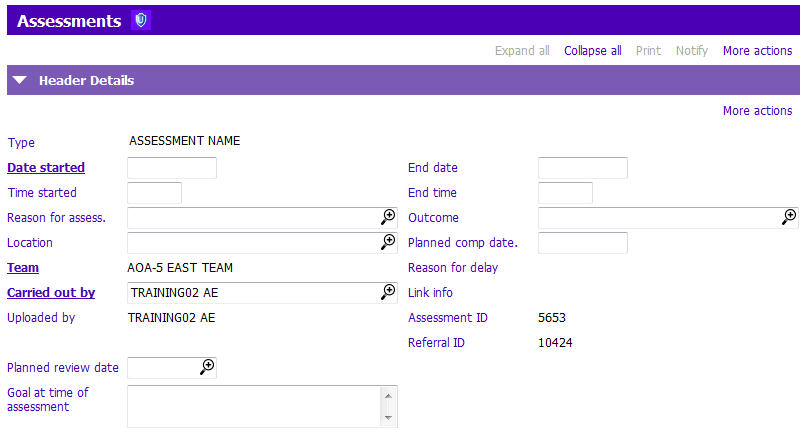Focus the Planned comp date. input field

point(583,243)
